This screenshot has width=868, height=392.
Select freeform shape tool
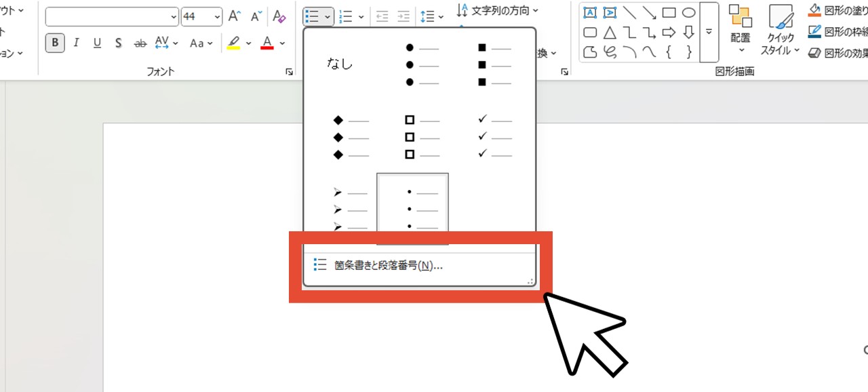point(590,52)
